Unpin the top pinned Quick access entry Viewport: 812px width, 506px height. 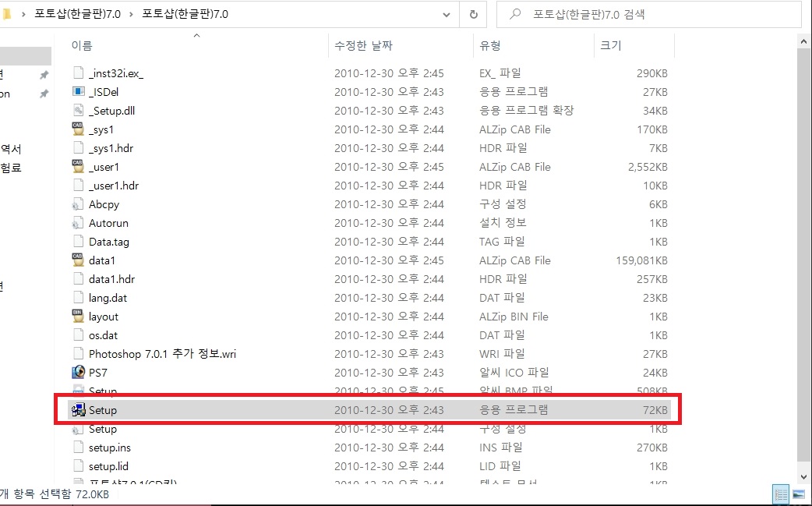pyautogui.click(x=44, y=75)
